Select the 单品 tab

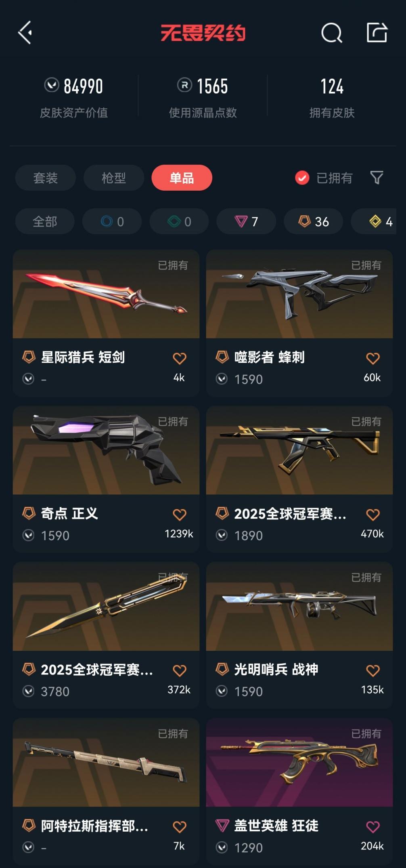click(x=182, y=178)
